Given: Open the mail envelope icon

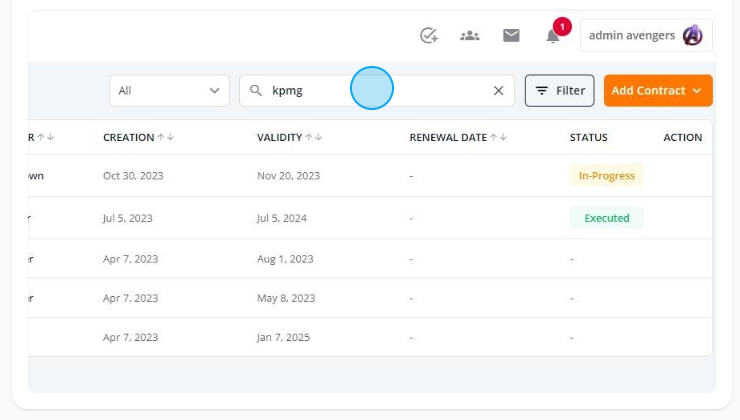Looking at the screenshot, I should tap(511, 35).
